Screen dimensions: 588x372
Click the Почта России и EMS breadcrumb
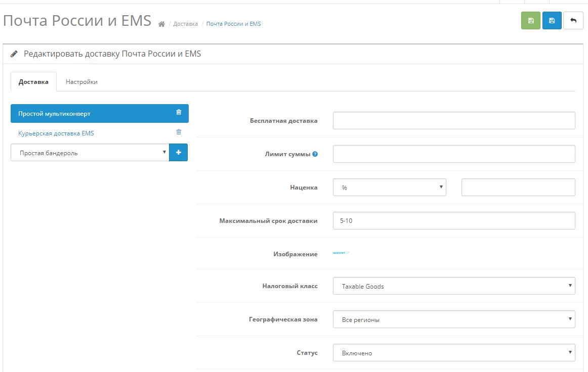pyautogui.click(x=233, y=24)
